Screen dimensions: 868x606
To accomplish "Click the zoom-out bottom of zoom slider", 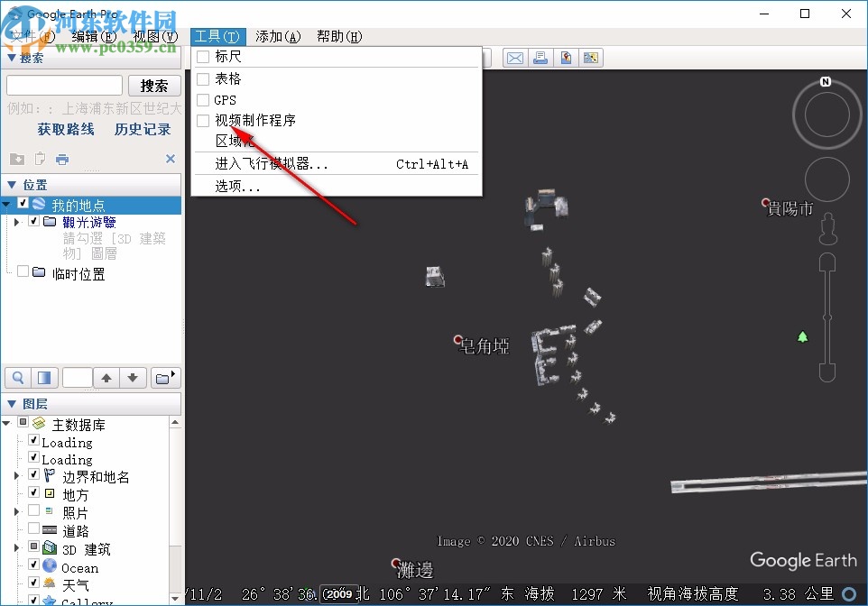I will coord(827,372).
